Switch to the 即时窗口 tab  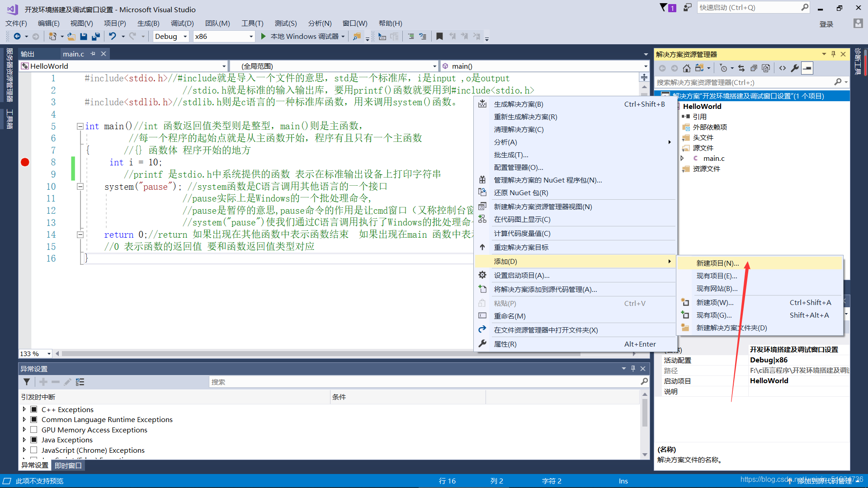[x=68, y=465]
